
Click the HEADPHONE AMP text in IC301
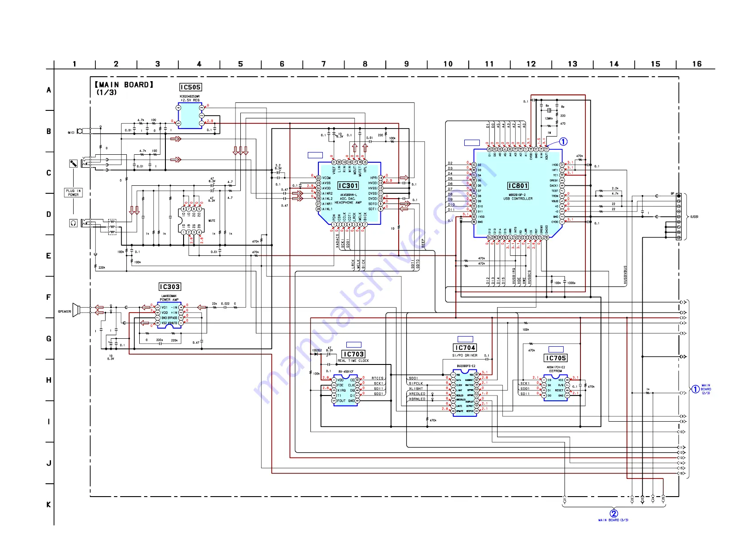pyautogui.click(x=348, y=203)
